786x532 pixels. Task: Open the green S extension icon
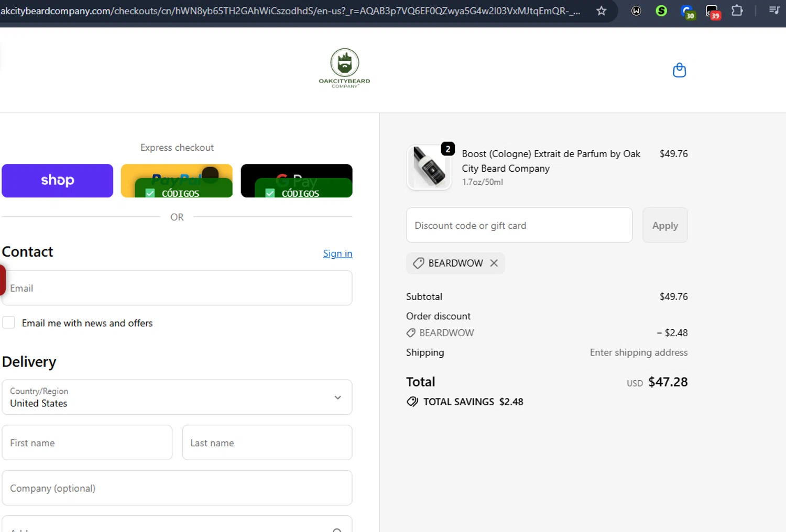tap(661, 10)
